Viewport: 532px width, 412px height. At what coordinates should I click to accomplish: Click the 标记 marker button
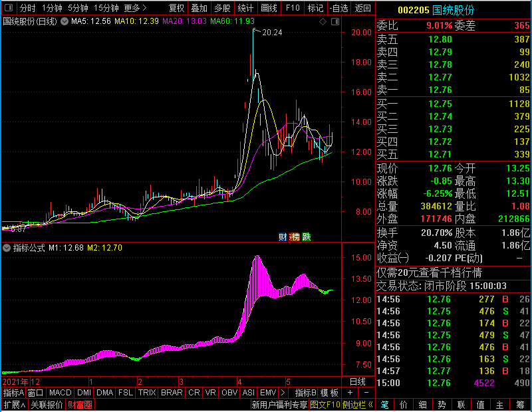click(315, 8)
